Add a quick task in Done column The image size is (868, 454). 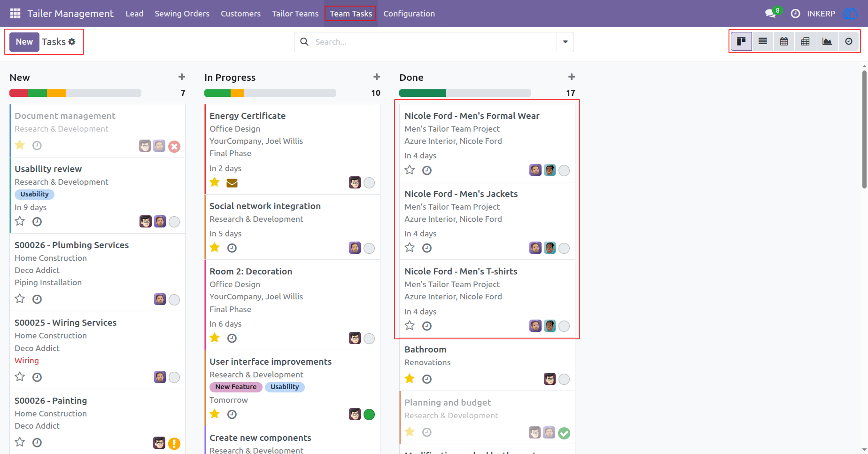coord(572,77)
